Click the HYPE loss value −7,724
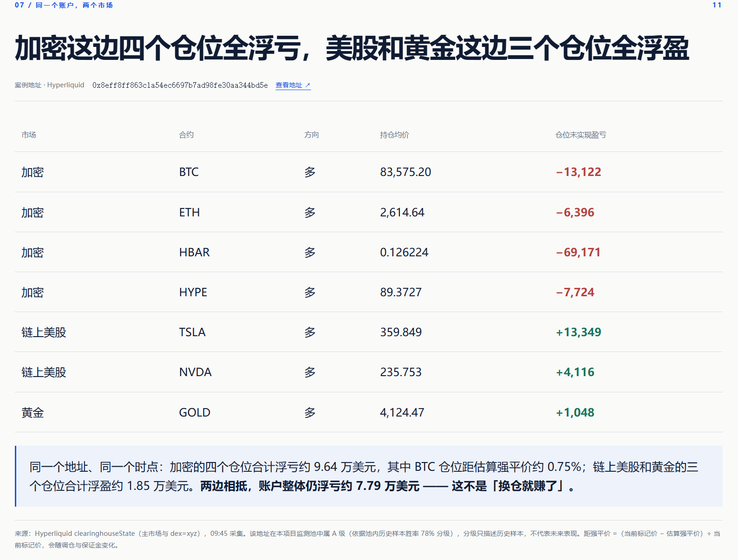This screenshot has width=738, height=560. click(575, 292)
